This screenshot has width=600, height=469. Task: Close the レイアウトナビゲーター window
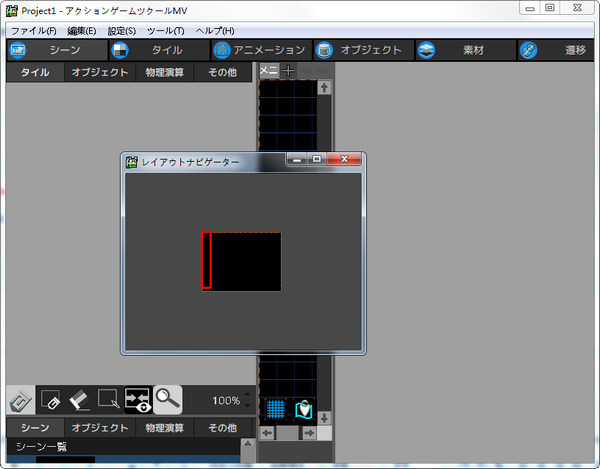click(x=344, y=160)
